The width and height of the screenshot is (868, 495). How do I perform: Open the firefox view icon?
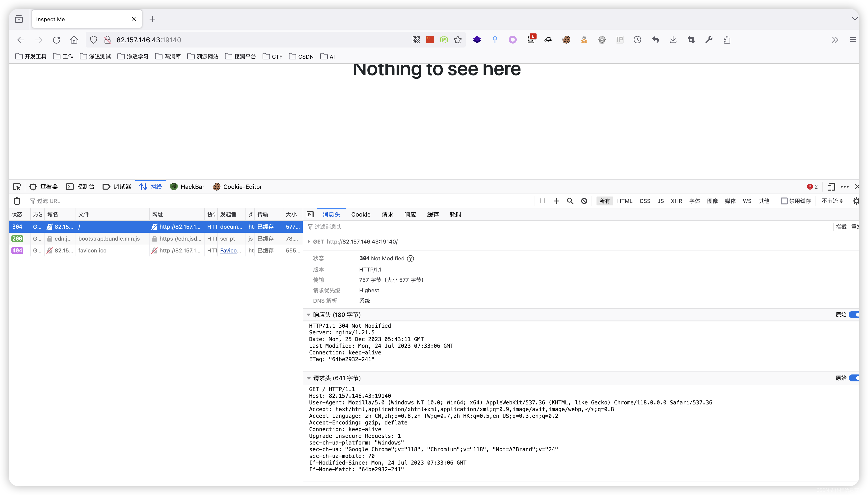(x=19, y=19)
